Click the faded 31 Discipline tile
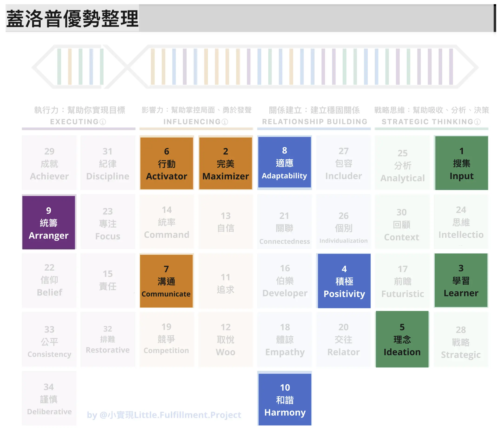 pyautogui.click(x=108, y=163)
